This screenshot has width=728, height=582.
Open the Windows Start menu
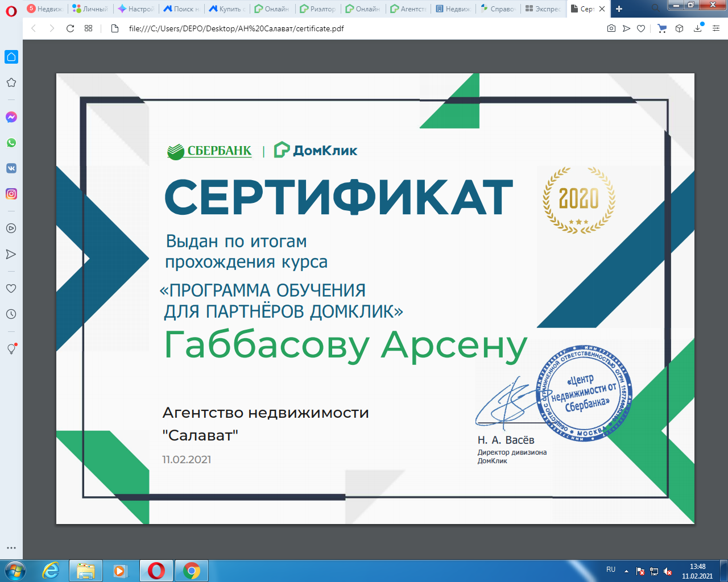click(x=14, y=571)
